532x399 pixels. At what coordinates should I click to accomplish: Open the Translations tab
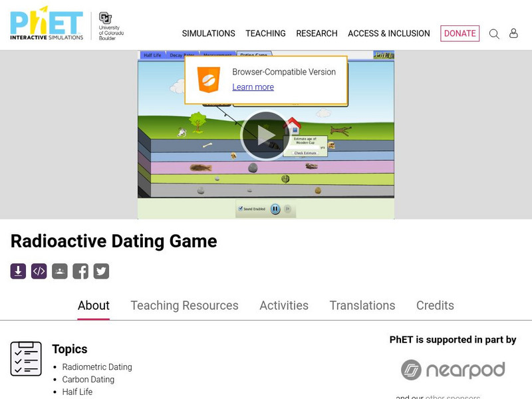tap(362, 305)
